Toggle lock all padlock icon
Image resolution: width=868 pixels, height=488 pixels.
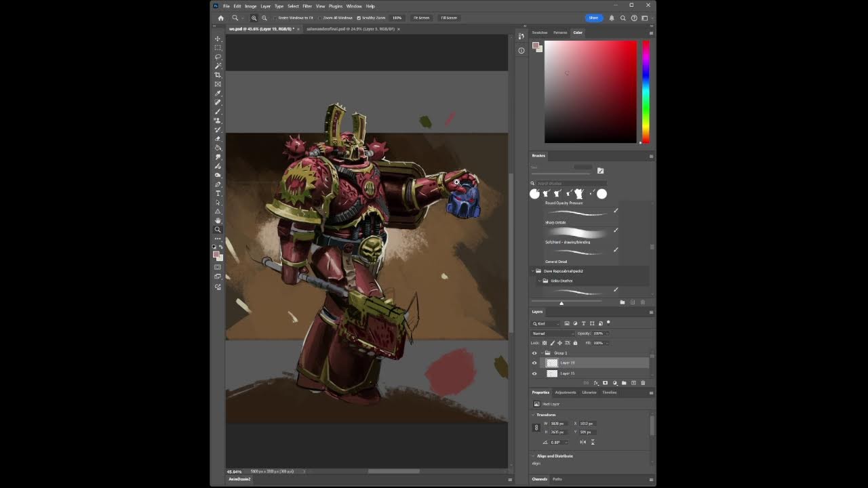click(575, 343)
